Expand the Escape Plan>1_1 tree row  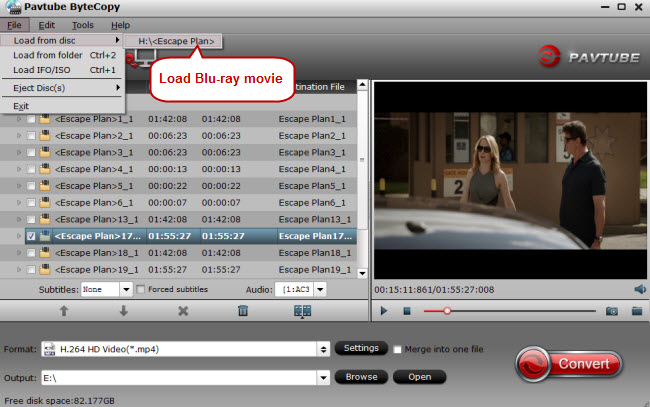[x=19, y=119]
